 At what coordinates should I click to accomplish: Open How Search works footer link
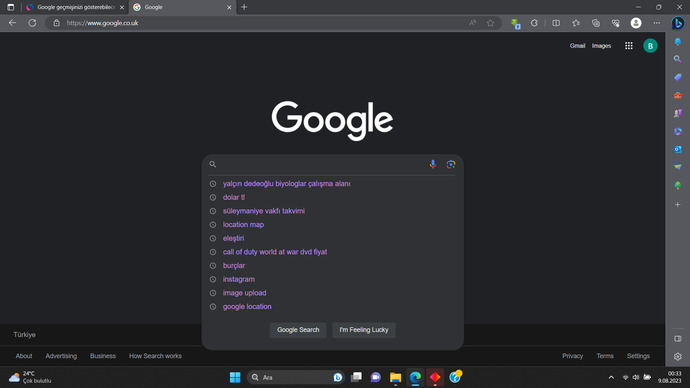tap(155, 356)
